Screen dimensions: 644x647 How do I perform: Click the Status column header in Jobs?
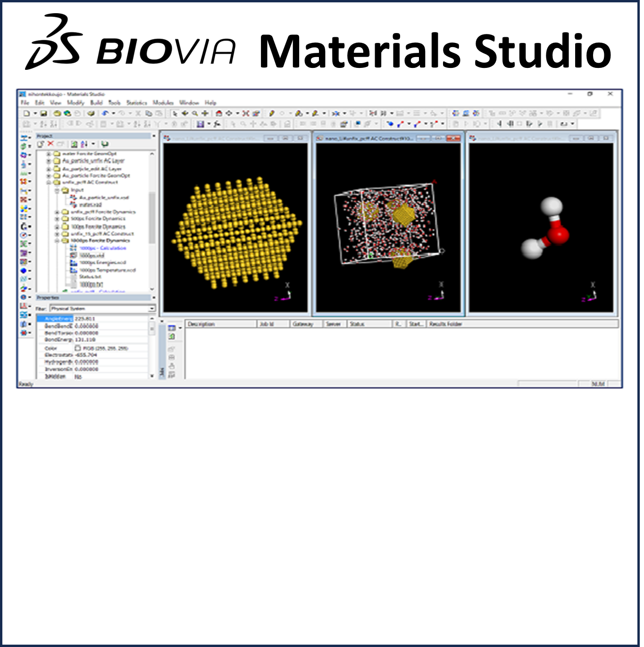(x=370, y=324)
